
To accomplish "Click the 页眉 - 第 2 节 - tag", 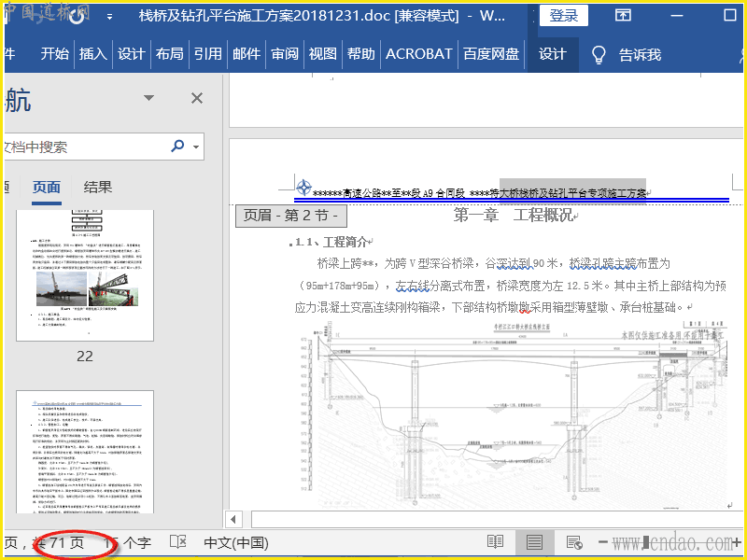I will pos(291,216).
